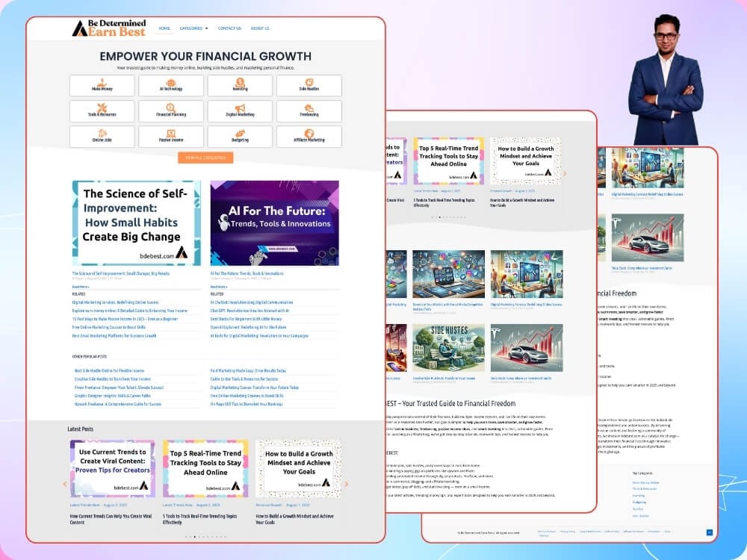Select the Side Hustles gear icon
The width and height of the screenshot is (747, 560).
[x=309, y=82]
